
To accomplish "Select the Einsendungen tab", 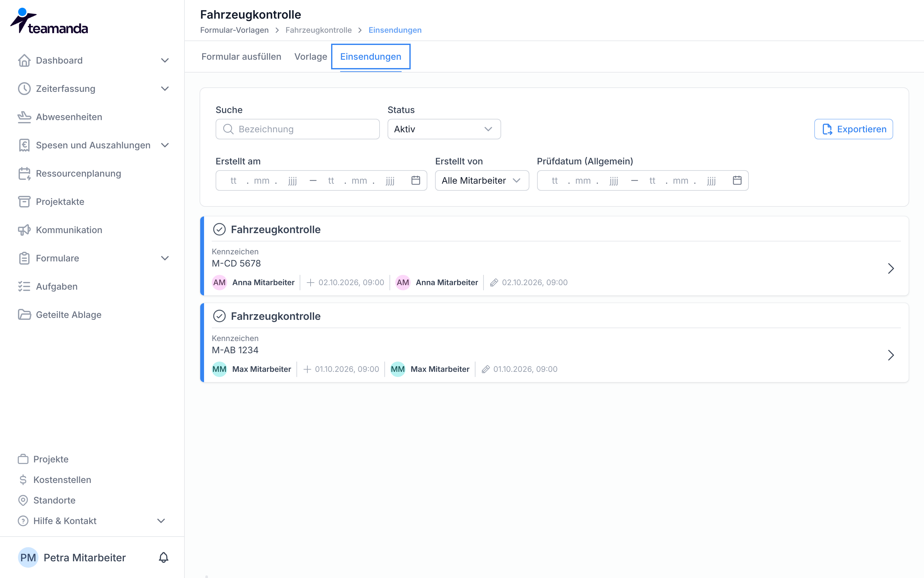I will tap(371, 57).
